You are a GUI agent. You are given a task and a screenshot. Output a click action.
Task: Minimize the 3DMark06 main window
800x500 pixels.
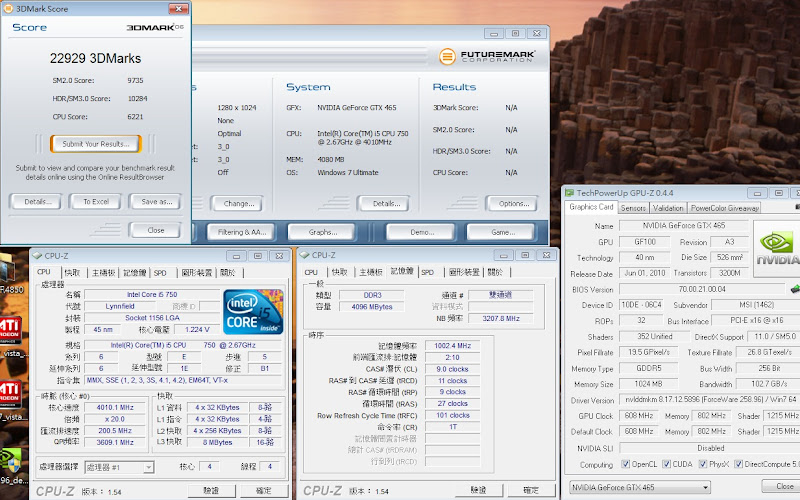pyautogui.click(x=493, y=34)
